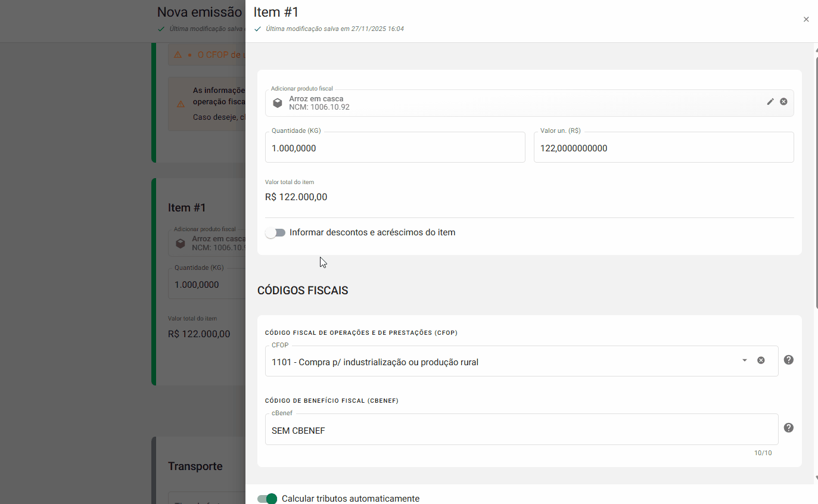Close the Item #1 side panel
Image resolution: width=818 pixels, height=504 pixels.
[x=805, y=19]
